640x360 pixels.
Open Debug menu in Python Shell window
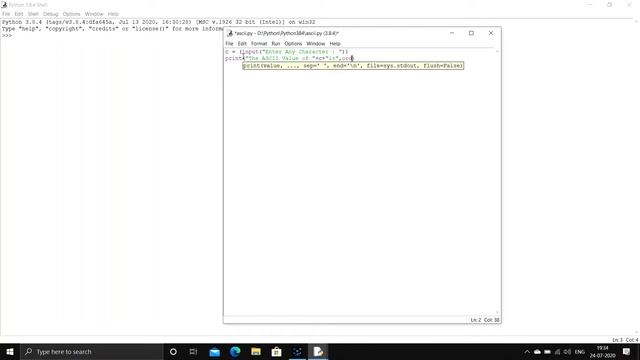51,14
